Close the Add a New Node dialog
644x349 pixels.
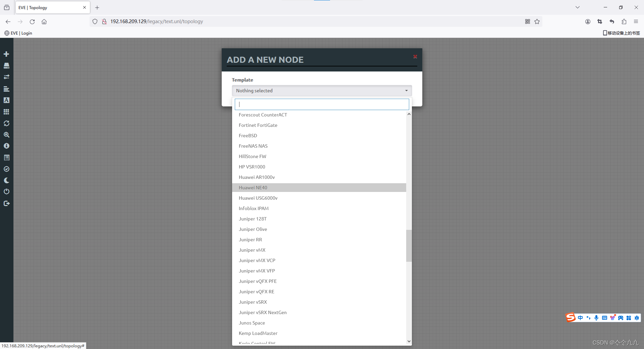pos(415,57)
